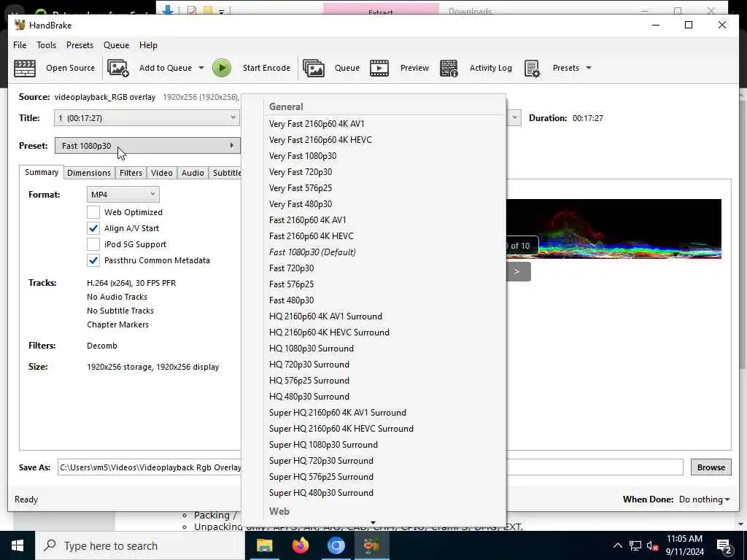
Task: Expand the Presets toolbar dropdown arrow
Action: [589, 68]
